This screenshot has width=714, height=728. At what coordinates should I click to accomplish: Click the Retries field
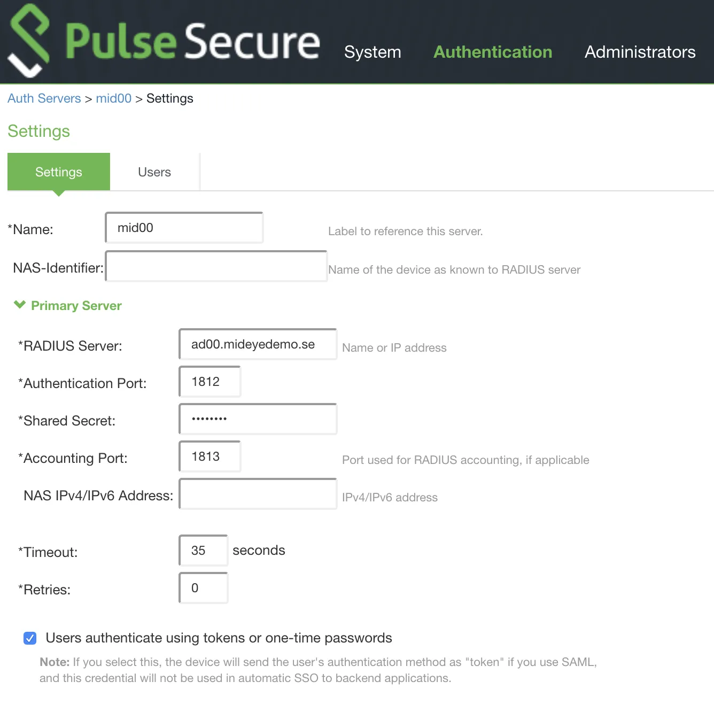click(x=203, y=587)
